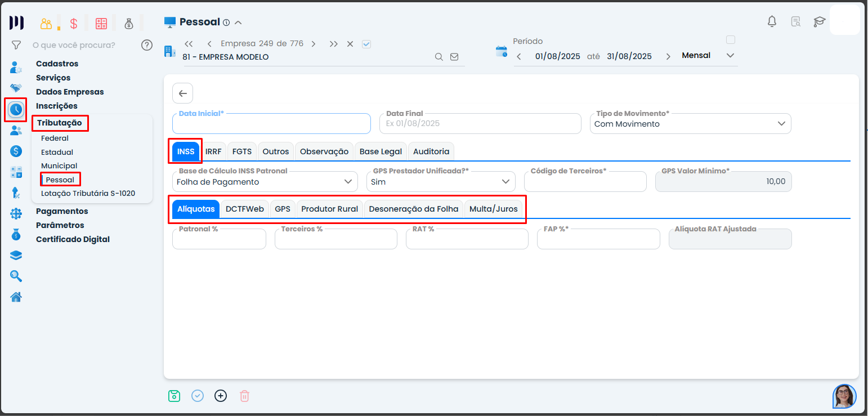868x416 pixels.
Task: Open the Certificado Digital menu item
Action: 73,239
